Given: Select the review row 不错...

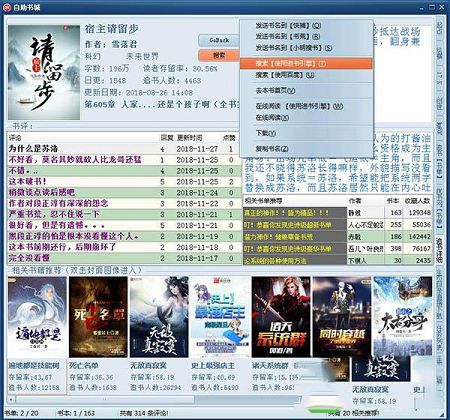Looking at the screenshot, I should [124, 171].
